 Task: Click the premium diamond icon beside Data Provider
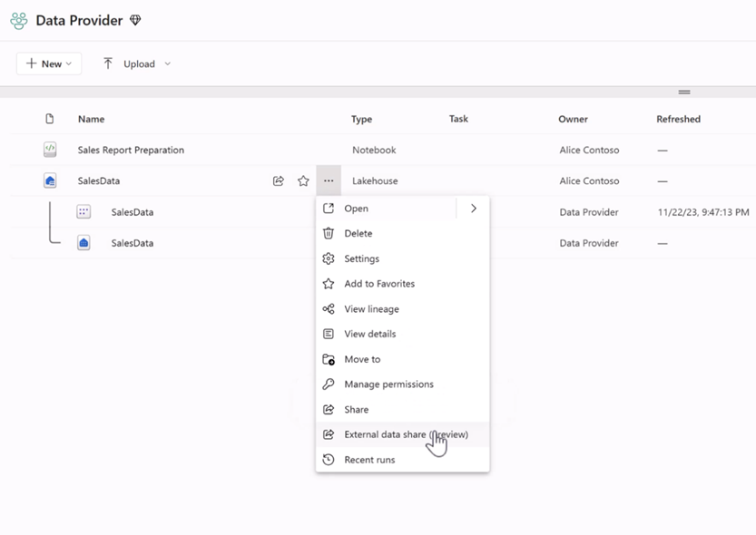(135, 20)
